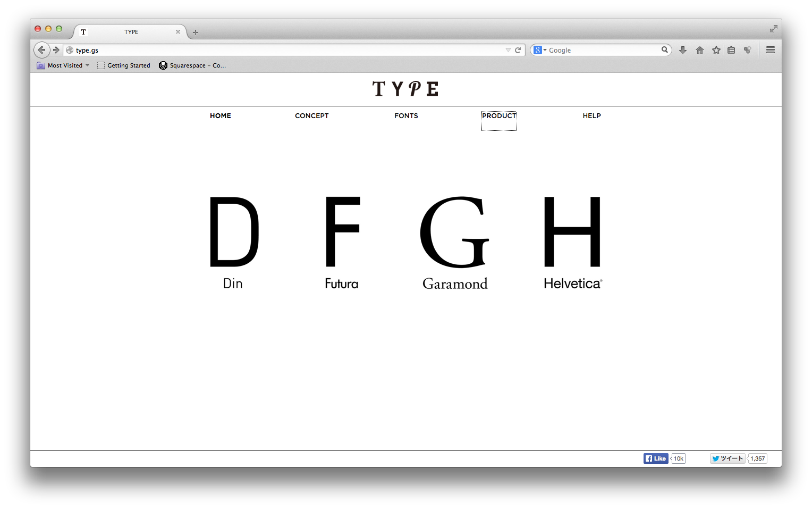Close the TYPE tab
The image size is (812, 509).
coord(178,32)
